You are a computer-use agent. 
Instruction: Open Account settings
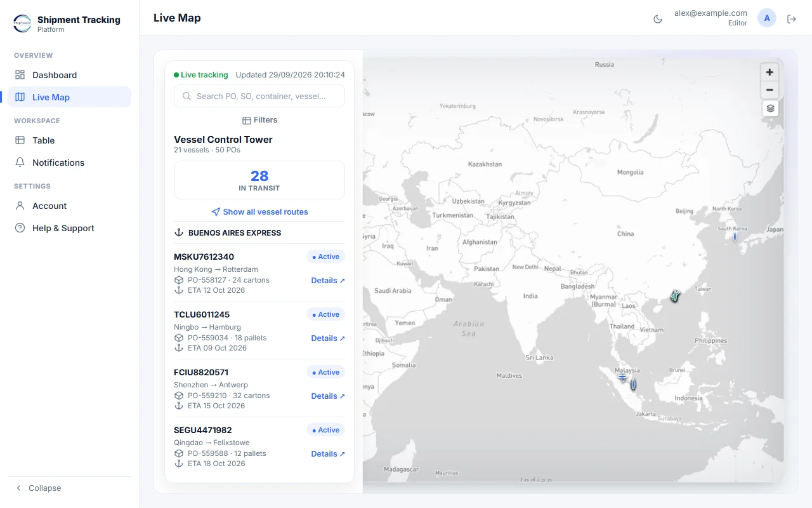pyautogui.click(x=69, y=206)
